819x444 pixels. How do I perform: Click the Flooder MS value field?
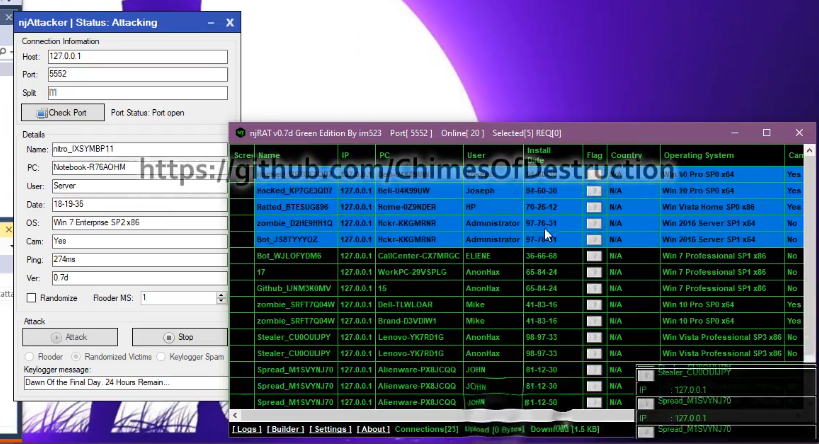[179, 298]
